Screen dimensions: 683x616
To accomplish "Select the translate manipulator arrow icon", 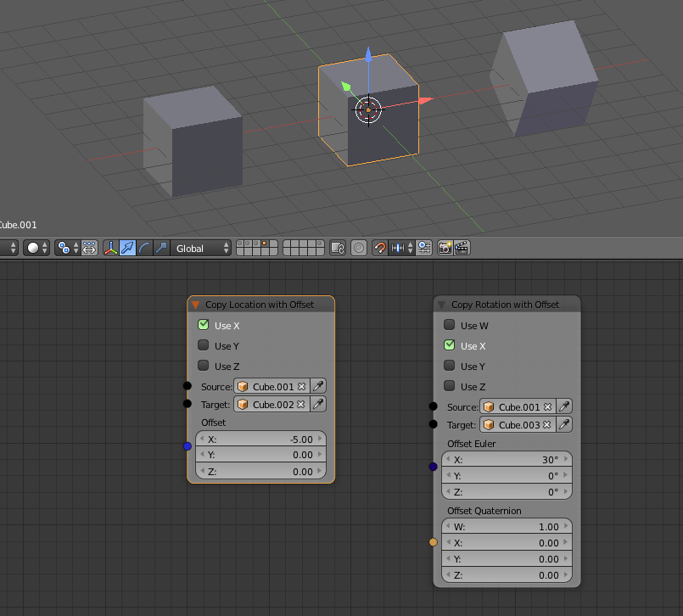I will tap(127, 249).
